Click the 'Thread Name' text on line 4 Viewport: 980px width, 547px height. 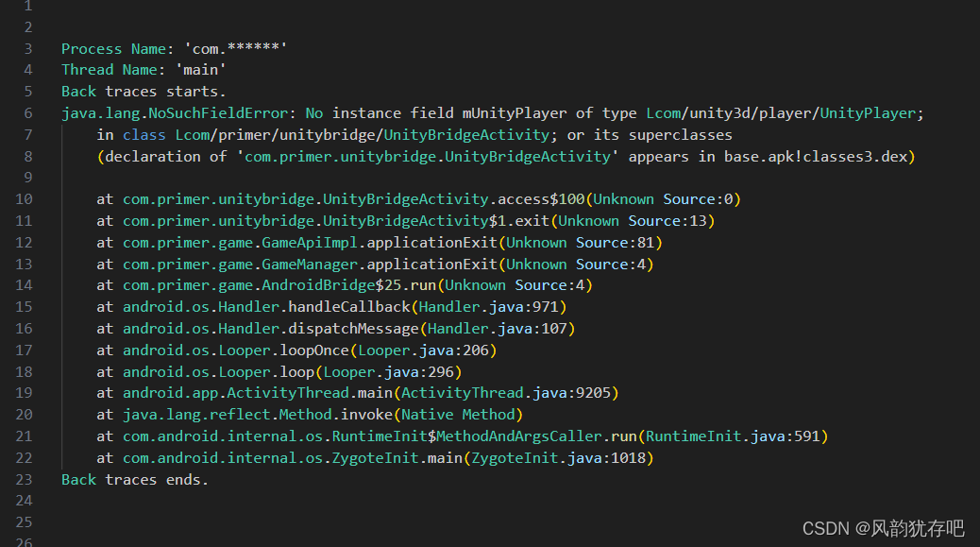point(109,70)
